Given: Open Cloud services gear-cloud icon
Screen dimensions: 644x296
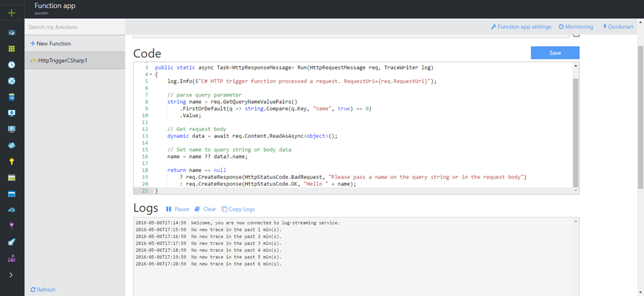Looking at the screenshot, I should pos(11,145).
